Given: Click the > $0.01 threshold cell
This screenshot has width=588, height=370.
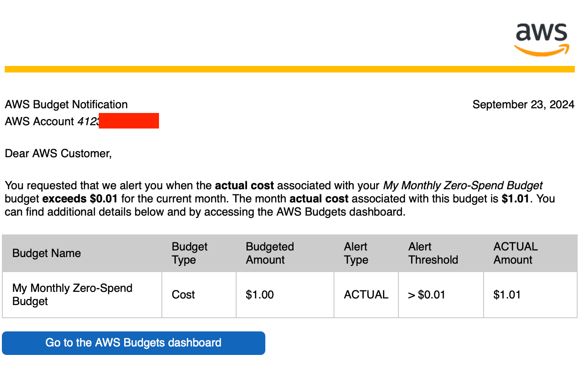Looking at the screenshot, I should [x=426, y=295].
